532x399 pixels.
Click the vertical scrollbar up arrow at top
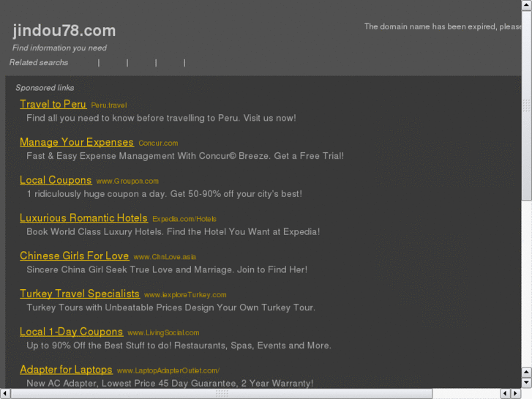click(x=526, y=5)
